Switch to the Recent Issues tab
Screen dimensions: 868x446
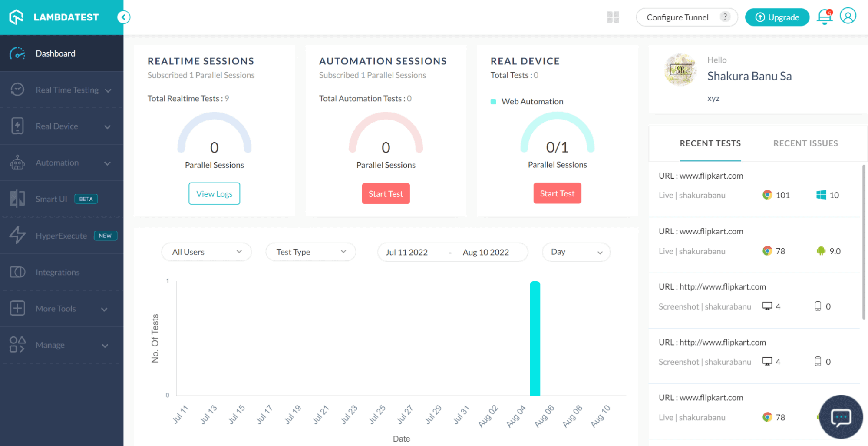coord(805,143)
